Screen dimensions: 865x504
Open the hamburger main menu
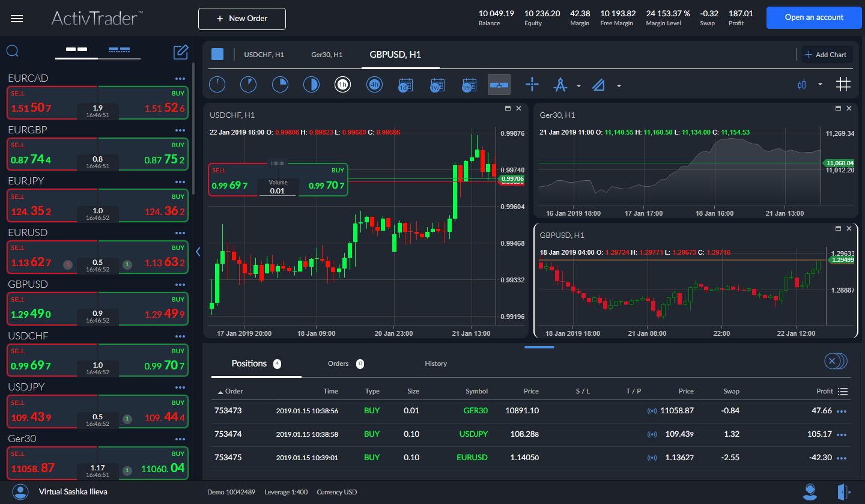pos(17,19)
